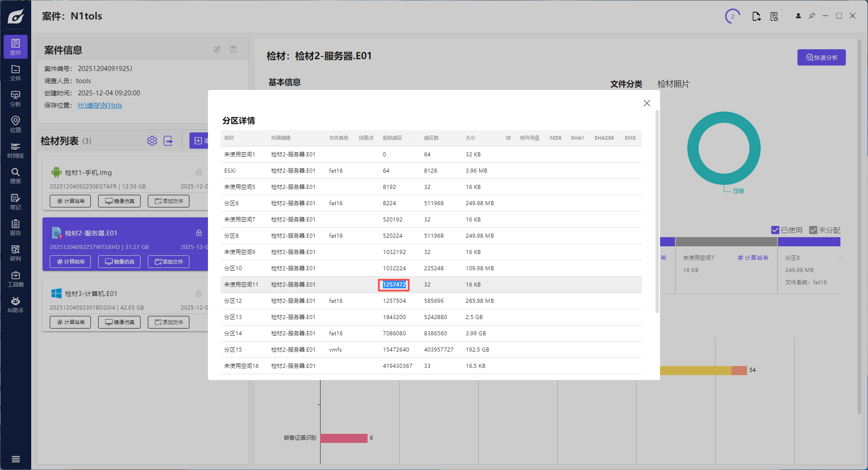Click the yellow bar segment beside 54

696,370
